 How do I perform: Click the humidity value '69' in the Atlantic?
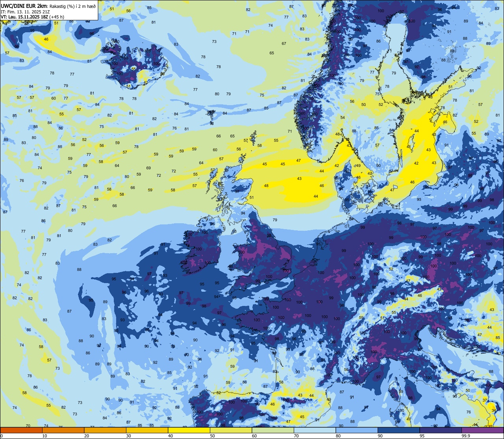[x=148, y=168]
